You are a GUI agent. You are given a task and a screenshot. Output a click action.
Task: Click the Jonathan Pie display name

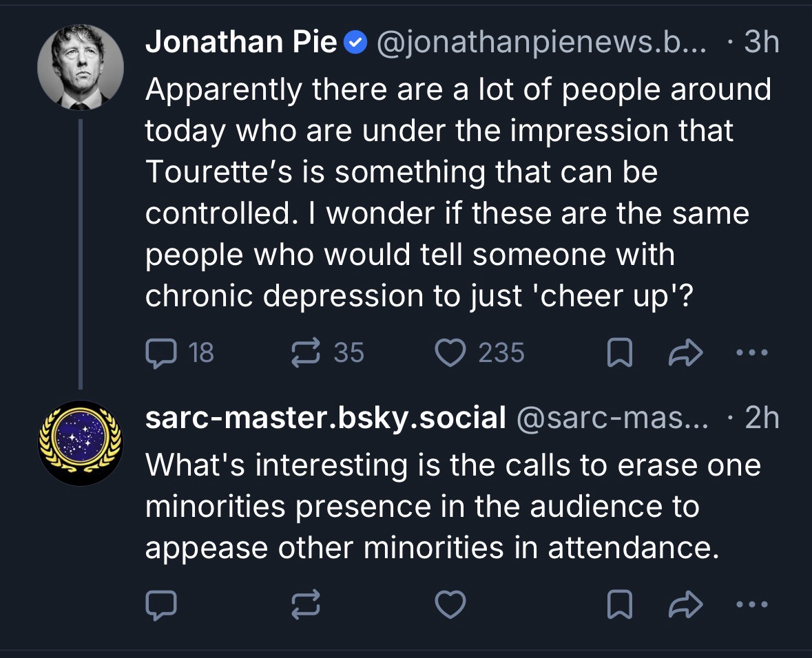[241, 43]
